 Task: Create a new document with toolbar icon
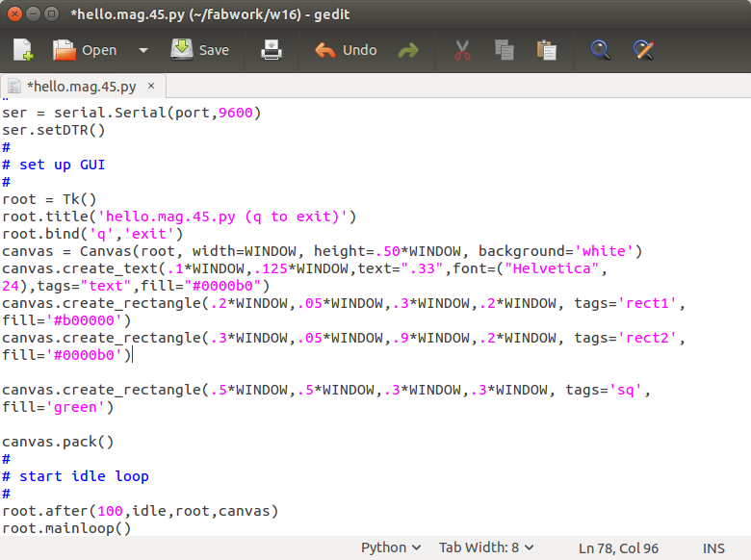(23, 50)
